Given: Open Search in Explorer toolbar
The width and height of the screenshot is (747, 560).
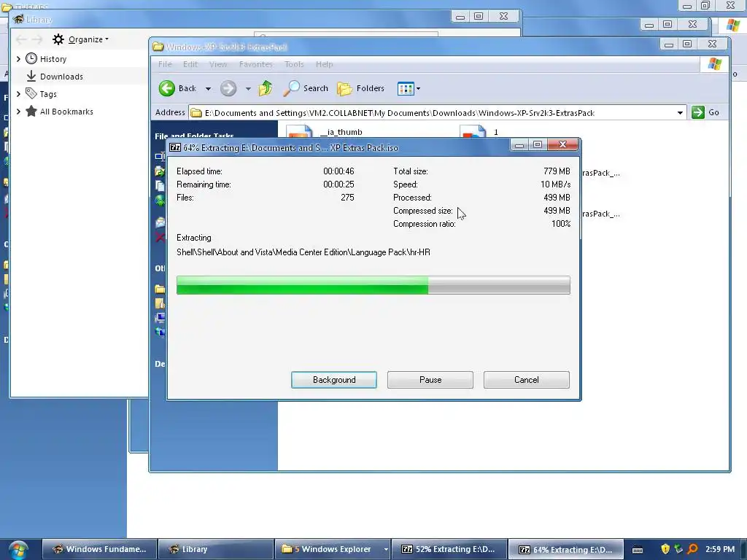Looking at the screenshot, I should tap(306, 88).
